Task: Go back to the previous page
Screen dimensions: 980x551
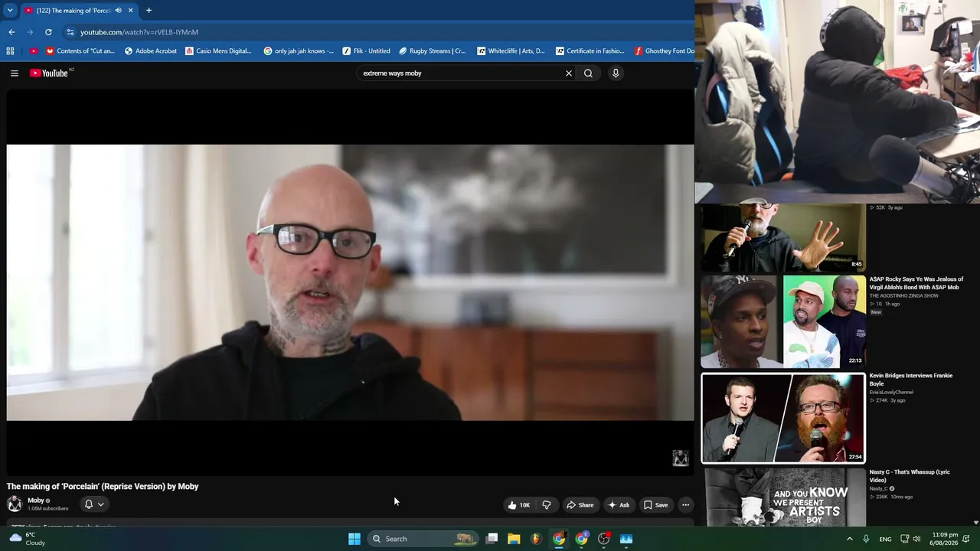Action: pyautogui.click(x=11, y=32)
